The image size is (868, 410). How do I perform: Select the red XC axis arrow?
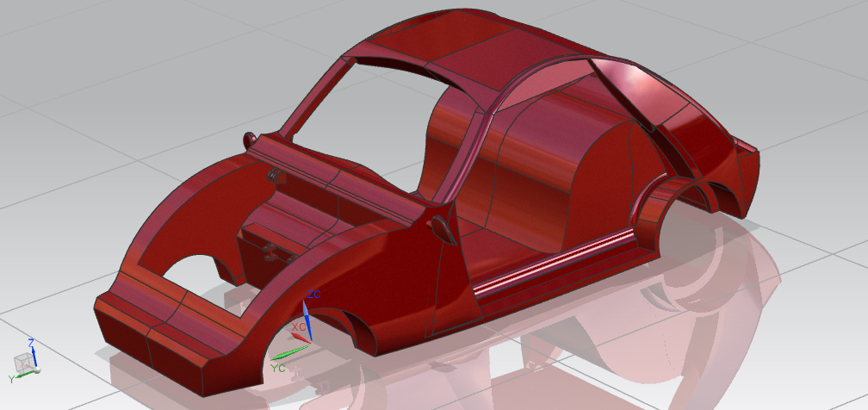(300, 337)
